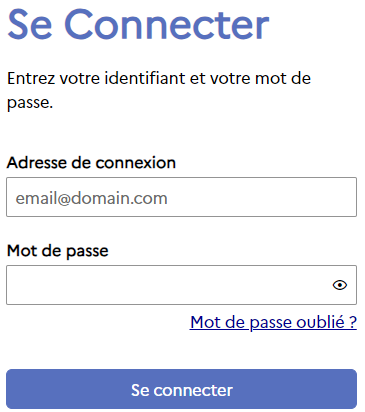
Task: Click the Adresse de connexion label
Action: coord(91,163)
